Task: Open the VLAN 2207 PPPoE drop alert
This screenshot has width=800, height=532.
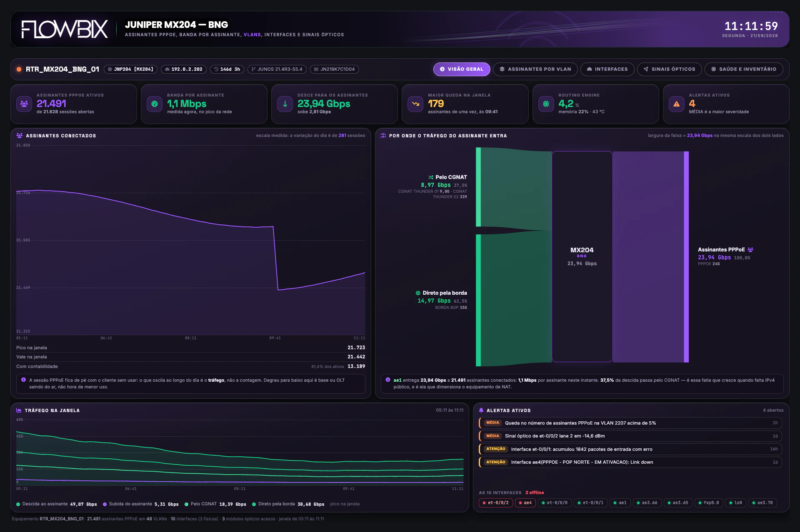Action: click(x=630, y=423)
